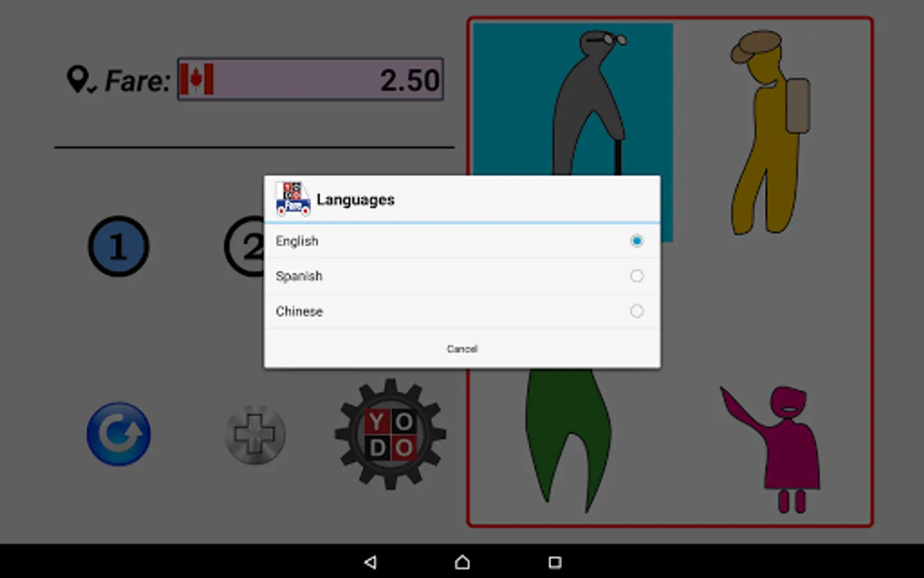924x578 pixels.
Task: Select the elderly person with cane figure
Action: [573, 100]
